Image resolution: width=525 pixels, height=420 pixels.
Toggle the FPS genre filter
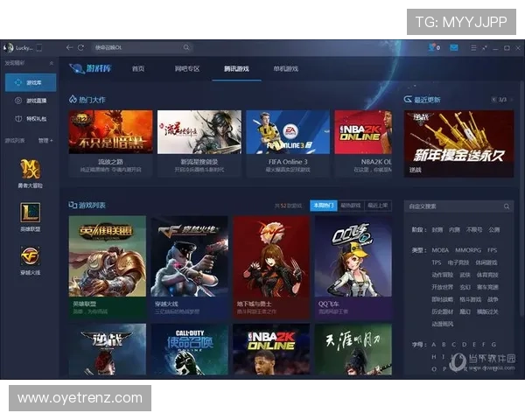coord(493,250)
